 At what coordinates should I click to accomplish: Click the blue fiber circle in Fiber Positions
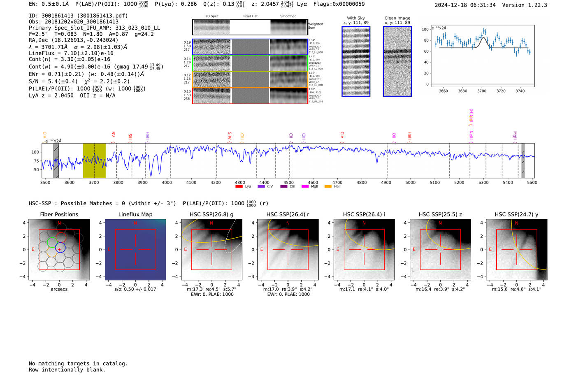click(60, 248)
